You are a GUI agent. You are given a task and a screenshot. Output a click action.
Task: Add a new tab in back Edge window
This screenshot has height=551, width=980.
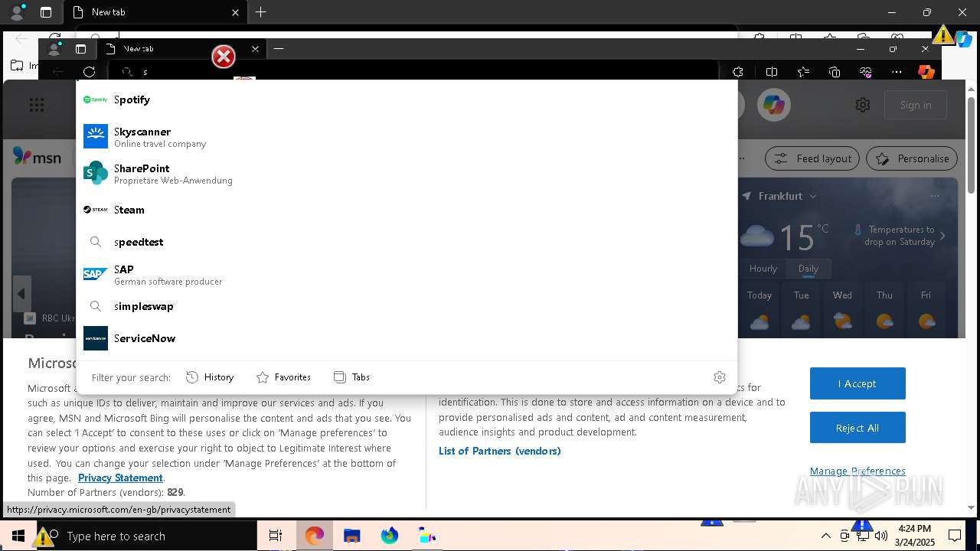coord(260,12)
